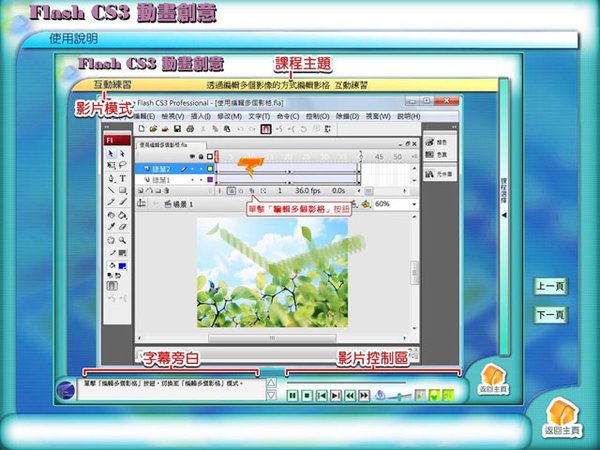Go to next page with 下一頁
Viewport: 600px width, 450px height.
(552, 315)
